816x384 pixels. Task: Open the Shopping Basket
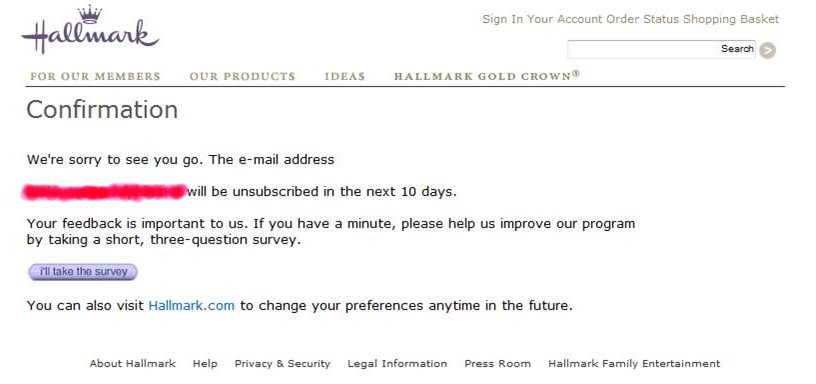pos(731,19)
